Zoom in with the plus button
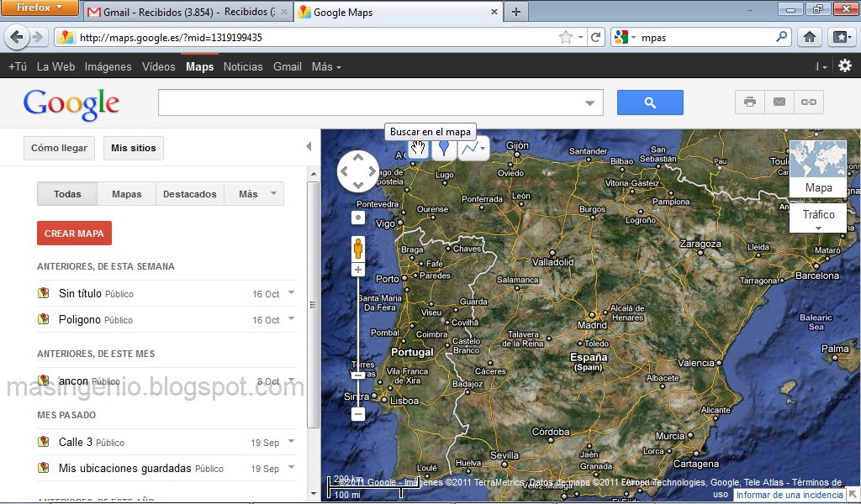Image resolution: width=861 pixels, height=504 pixels. (358, 270)
